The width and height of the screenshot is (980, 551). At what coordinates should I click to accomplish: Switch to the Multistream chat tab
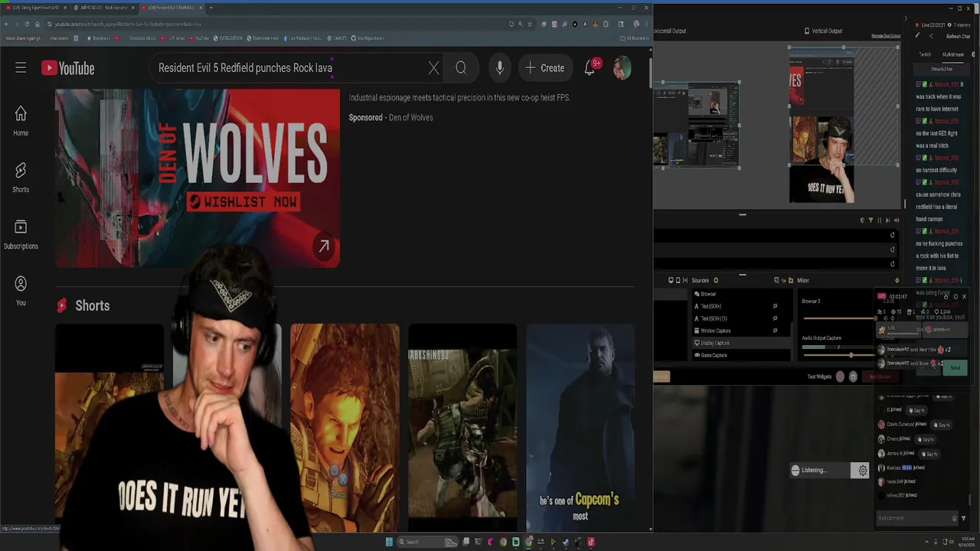coord(953,54)
